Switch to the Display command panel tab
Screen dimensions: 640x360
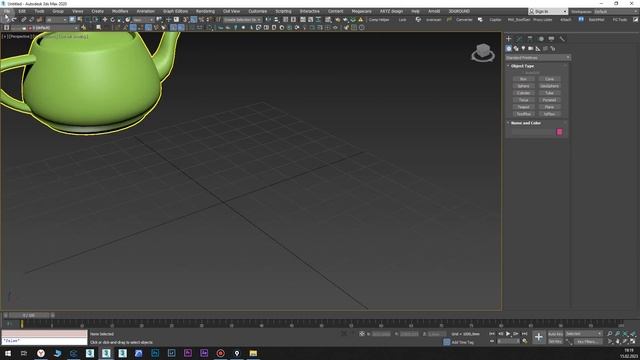[x=551, y=39]
